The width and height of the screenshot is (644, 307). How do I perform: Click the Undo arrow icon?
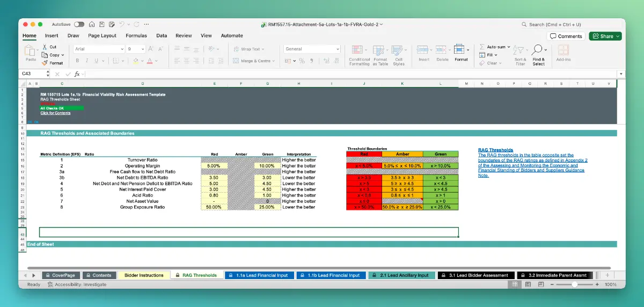122,24
